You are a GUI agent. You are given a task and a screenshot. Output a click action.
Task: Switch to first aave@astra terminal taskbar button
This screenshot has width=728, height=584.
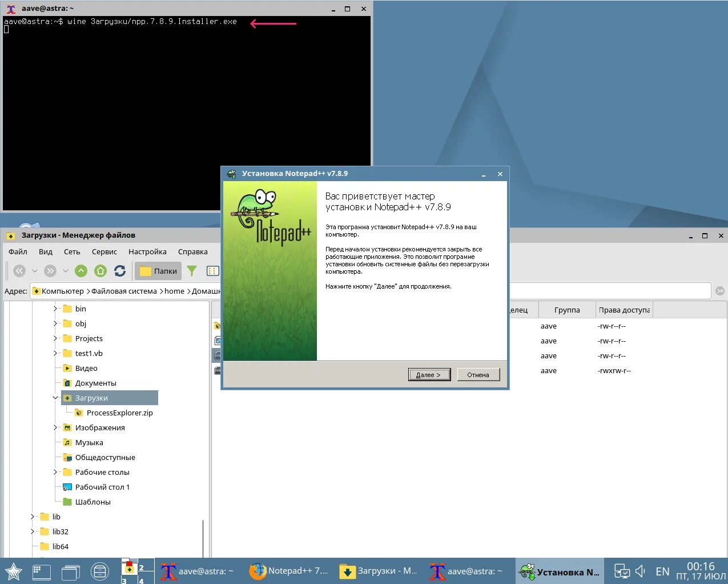tap(198, 571)
